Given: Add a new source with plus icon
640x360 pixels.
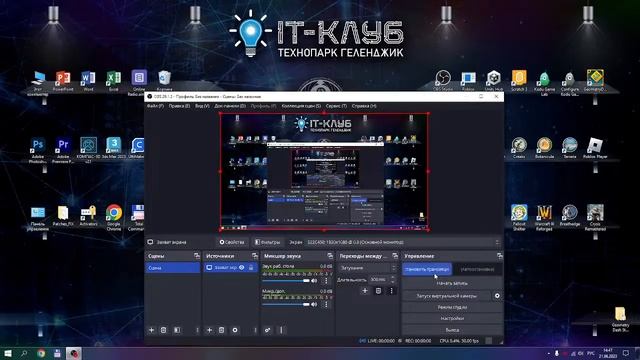Looking at the screenshot, I should click(x=209, y=330).
